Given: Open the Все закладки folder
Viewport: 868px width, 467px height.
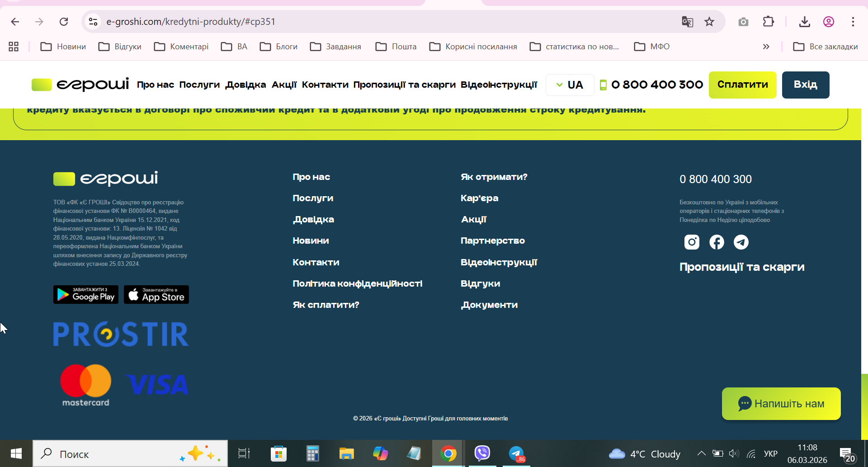Looking at the screenshot, I should pos(826,47).
